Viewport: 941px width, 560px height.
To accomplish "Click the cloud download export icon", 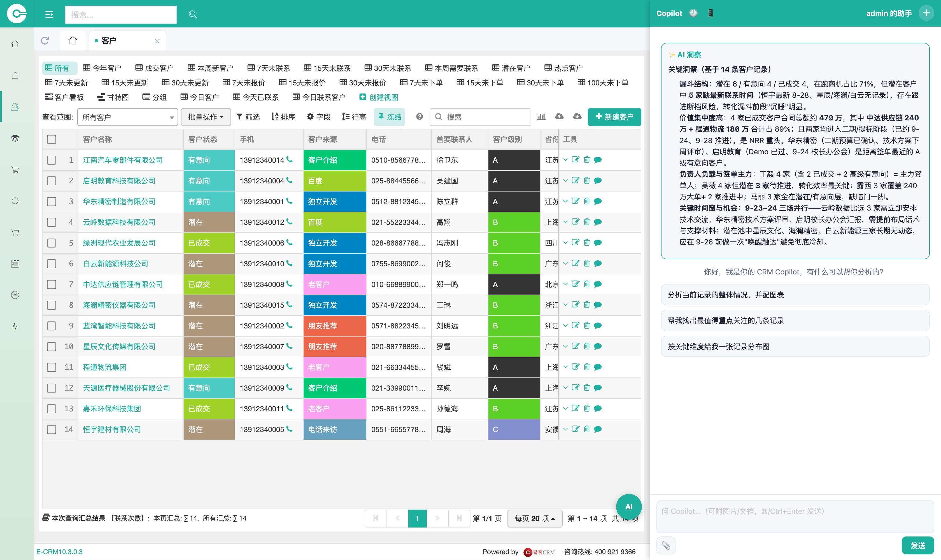I will 577,116.
